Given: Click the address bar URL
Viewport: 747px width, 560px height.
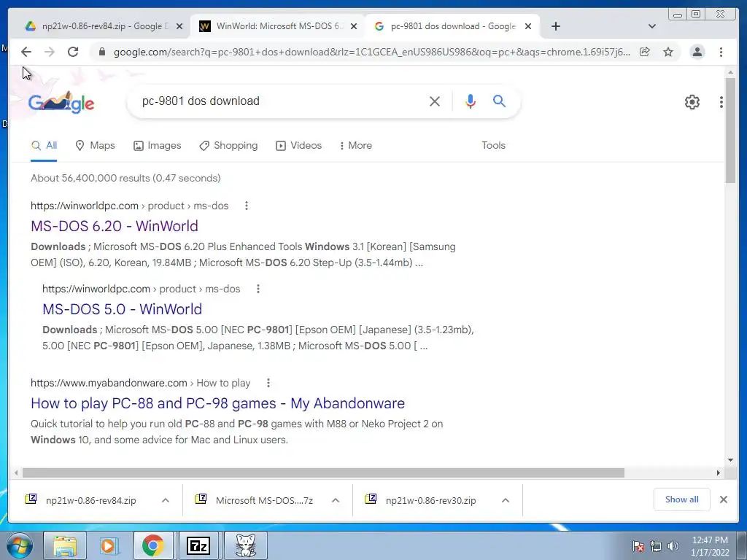Looking at the screenshot, I should (371, 52).
